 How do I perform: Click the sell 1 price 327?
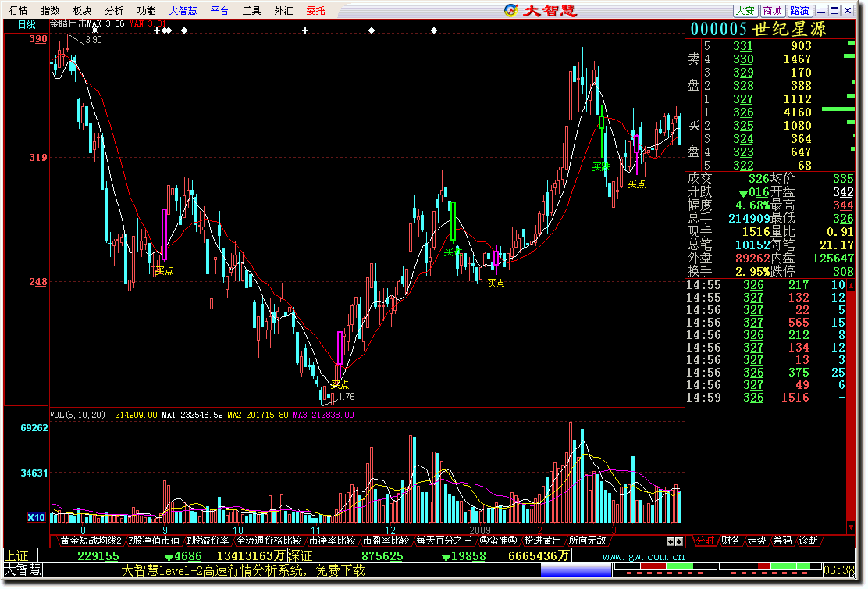click(743, 99)
